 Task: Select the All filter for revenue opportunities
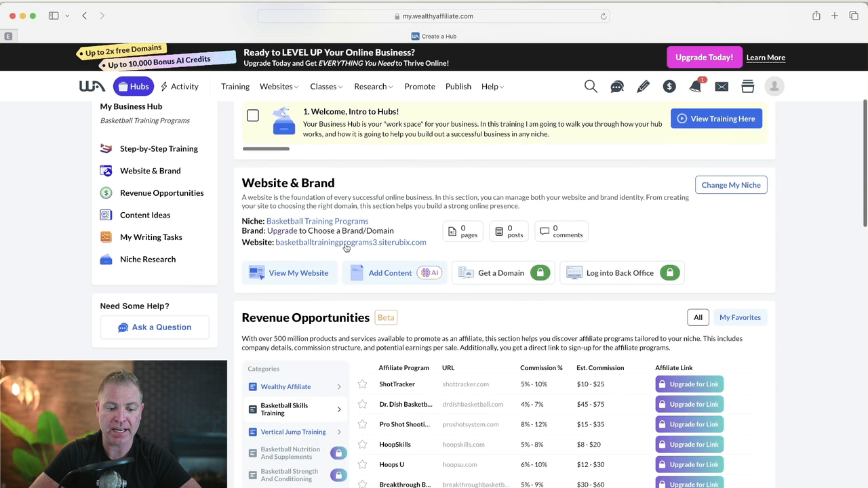tap(698, 317)
